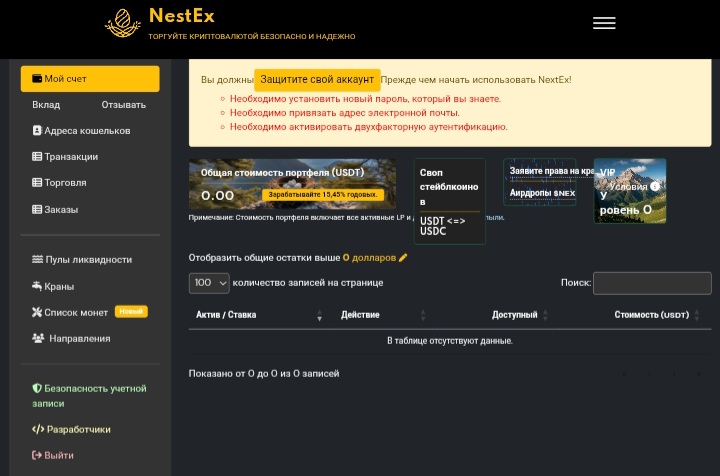Open the Своп стейблкоинов USDT USDC card
Image resolution: width=720 pixels, height=476 pixels.
(450, 201)
